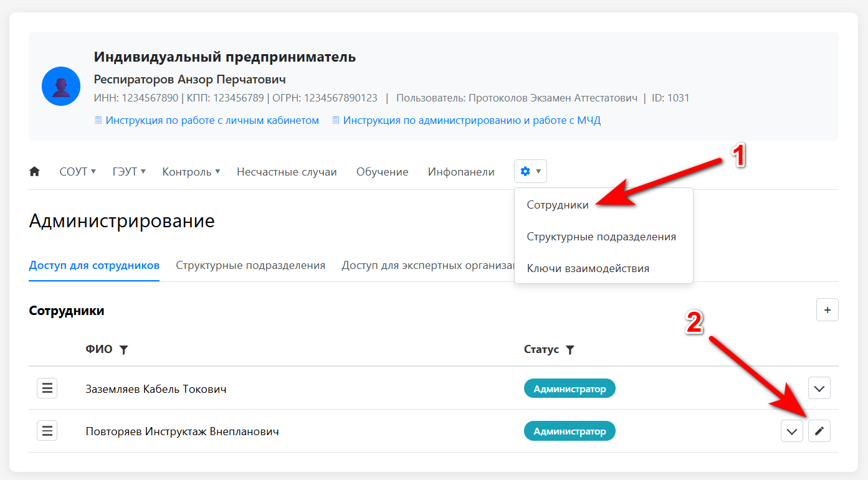Select Сотрудники in the settings dropdown

pyautogui.click(x=604, y=205)
